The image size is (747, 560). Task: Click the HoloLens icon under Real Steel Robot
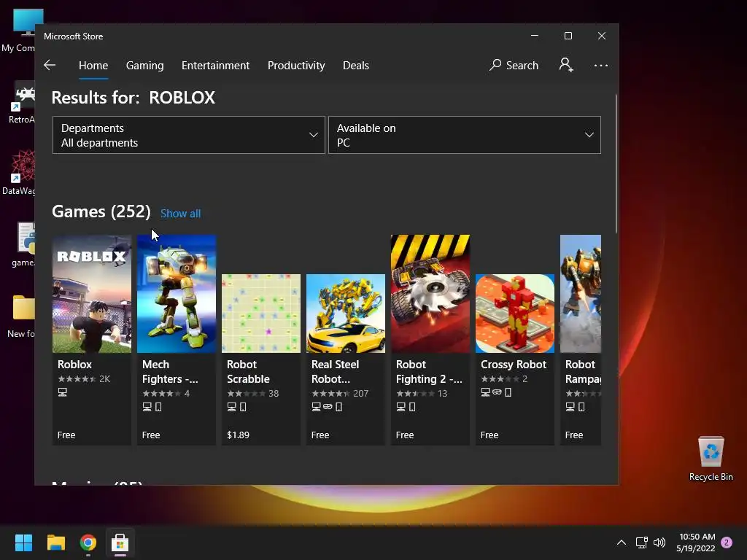(328, 407)
